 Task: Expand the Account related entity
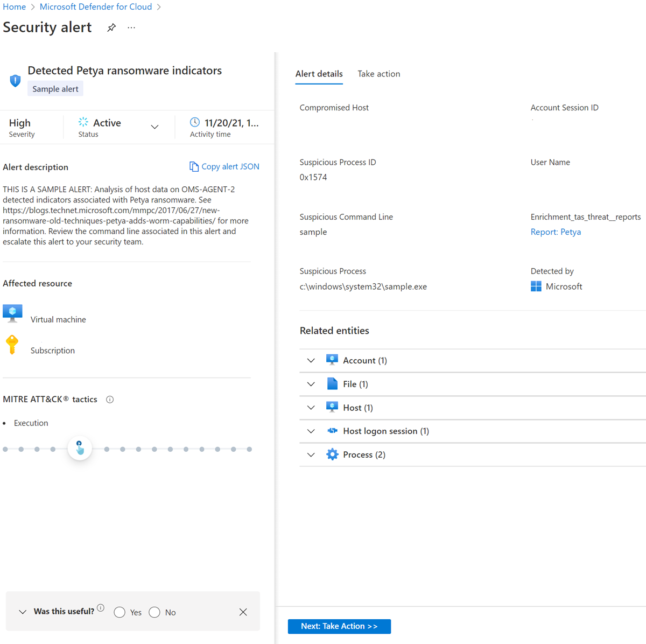311,360
